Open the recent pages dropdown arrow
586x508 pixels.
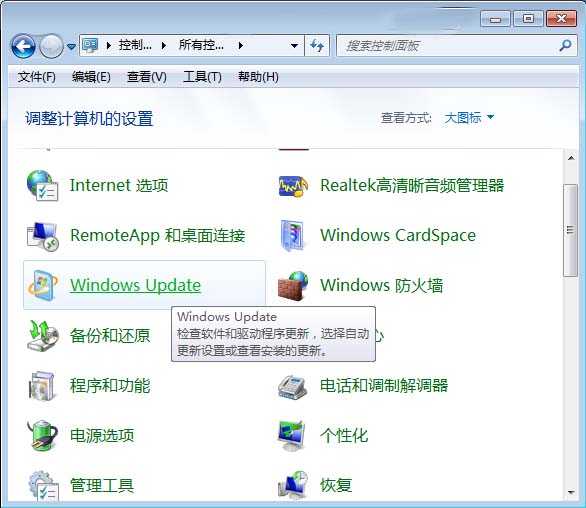[x=71, y=46]
